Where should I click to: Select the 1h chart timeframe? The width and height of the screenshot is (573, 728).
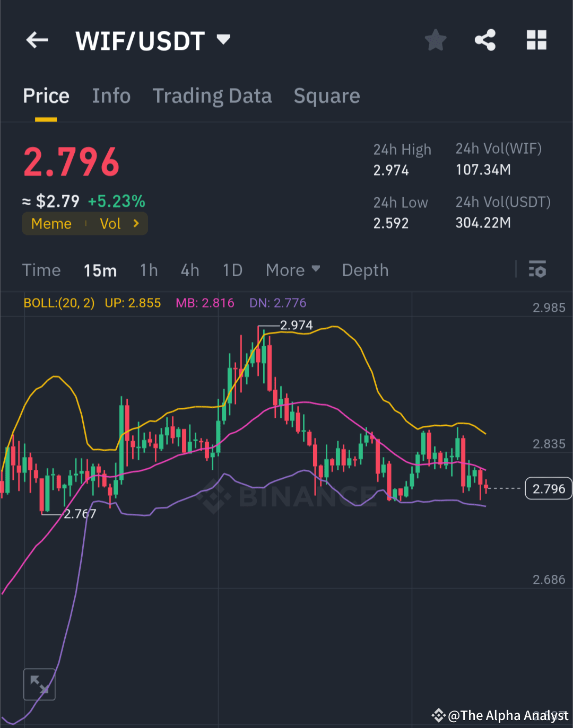149,270
